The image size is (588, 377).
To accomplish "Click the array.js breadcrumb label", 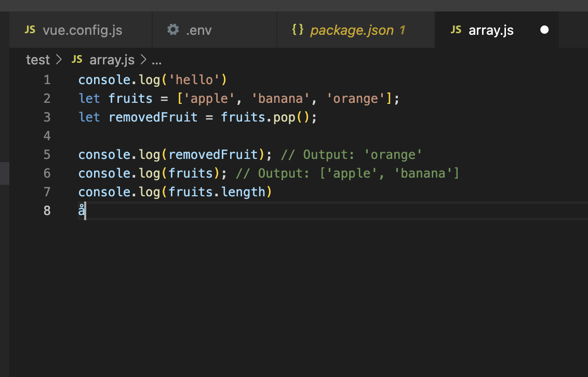I will coord(112,60).
